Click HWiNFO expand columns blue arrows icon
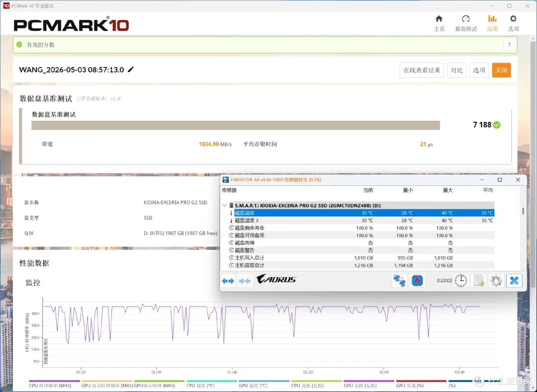 pos(228,281)
